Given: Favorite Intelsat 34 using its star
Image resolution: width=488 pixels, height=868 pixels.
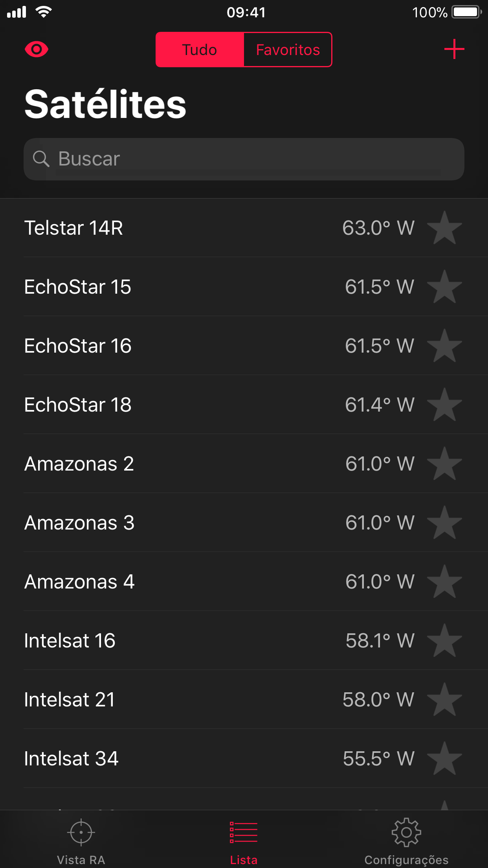Looking at the screenshot, I should click(x=444, y=759).
